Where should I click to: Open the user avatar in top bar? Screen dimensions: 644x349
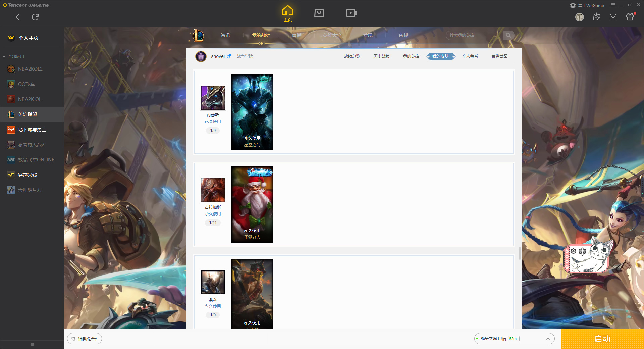click(x=580, y=17)
